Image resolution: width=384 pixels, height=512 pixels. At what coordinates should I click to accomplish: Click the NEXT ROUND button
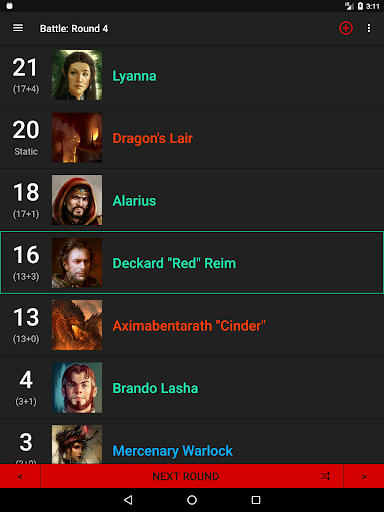coord(186,476)
